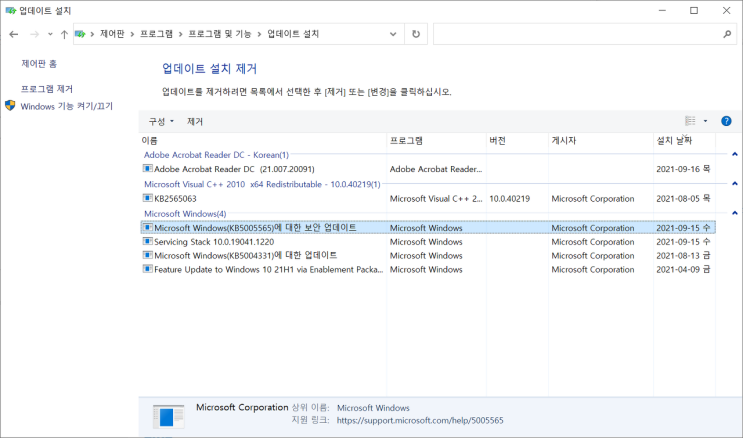Click the details pane update thumbnail
The height and width of the screenshot is (438, 743).
[x=168, y=417]
